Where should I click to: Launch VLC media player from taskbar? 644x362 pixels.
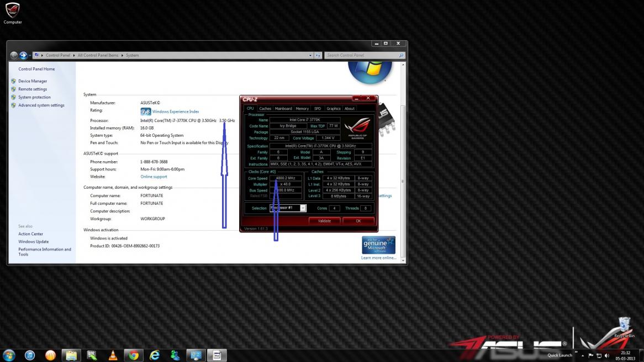point(113,355)
